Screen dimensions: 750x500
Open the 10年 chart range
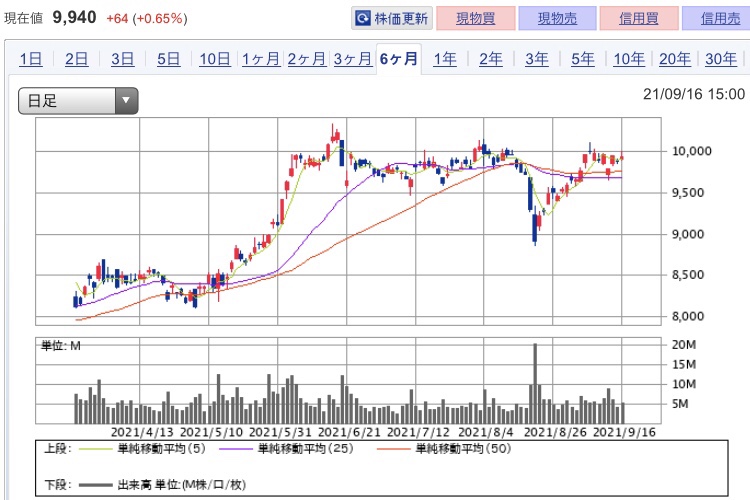tap(629, 59)
